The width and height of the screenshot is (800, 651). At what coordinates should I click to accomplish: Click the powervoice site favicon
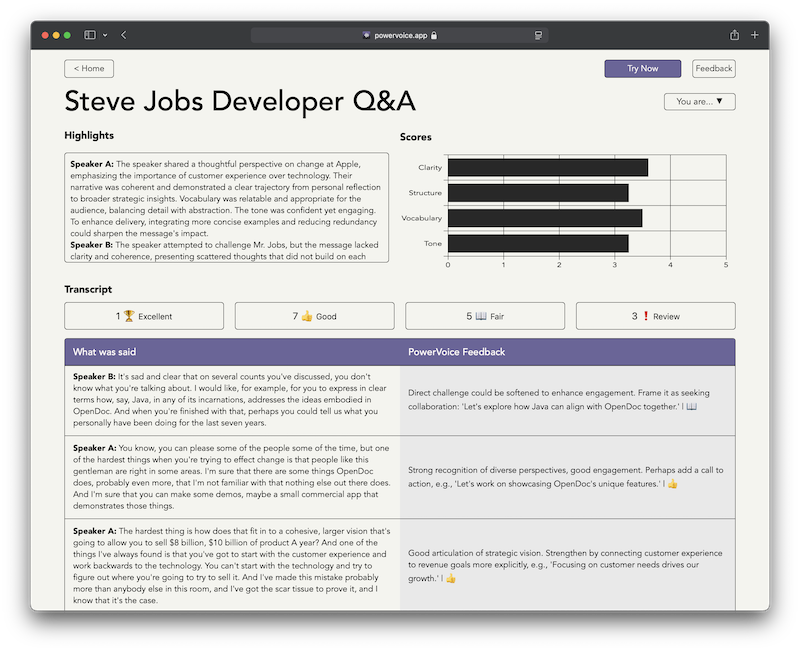[366, 35]
